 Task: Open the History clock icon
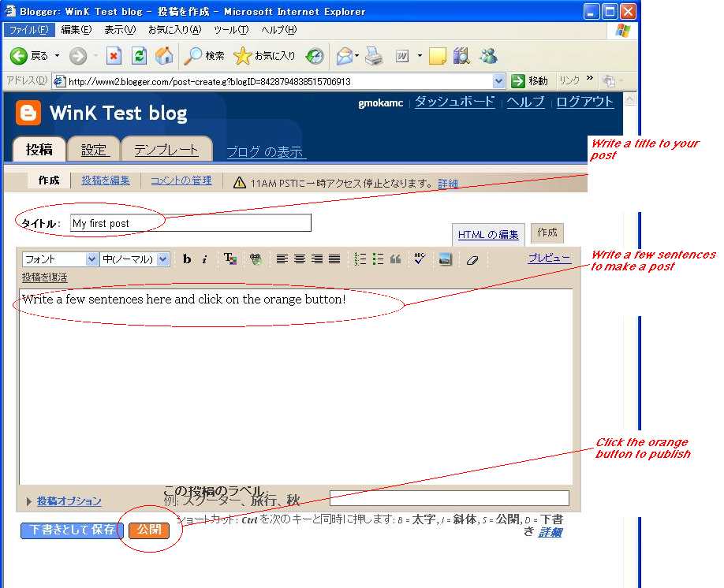[315, 56]
